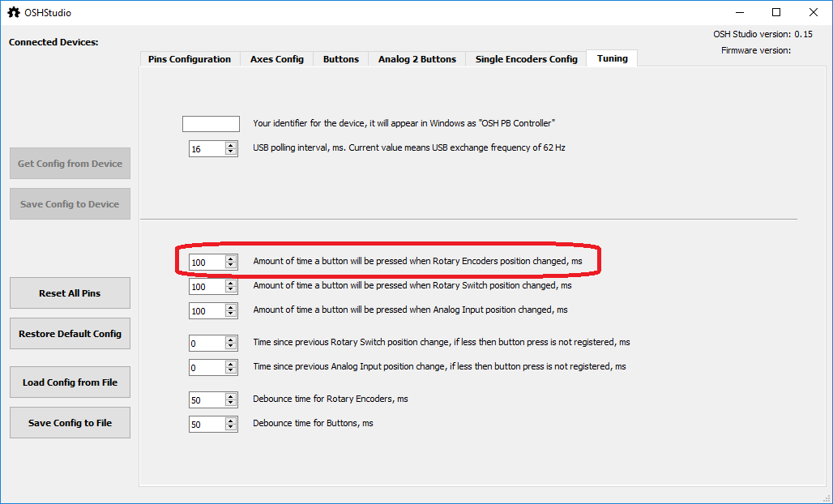The width and height of the screenshot is (833, 504).
Task: Select the Buttons tab
Action: [340, 59]
